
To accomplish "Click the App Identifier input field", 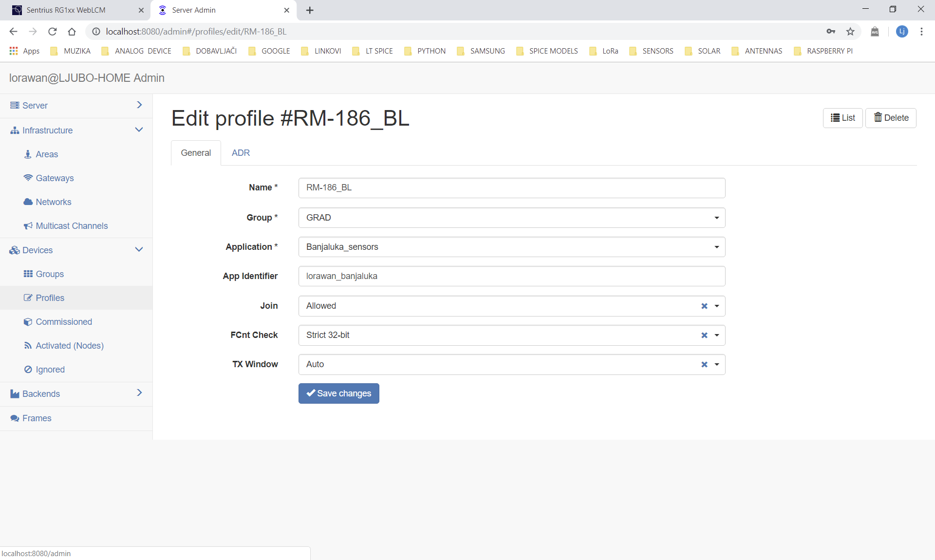I will (512, 276).
